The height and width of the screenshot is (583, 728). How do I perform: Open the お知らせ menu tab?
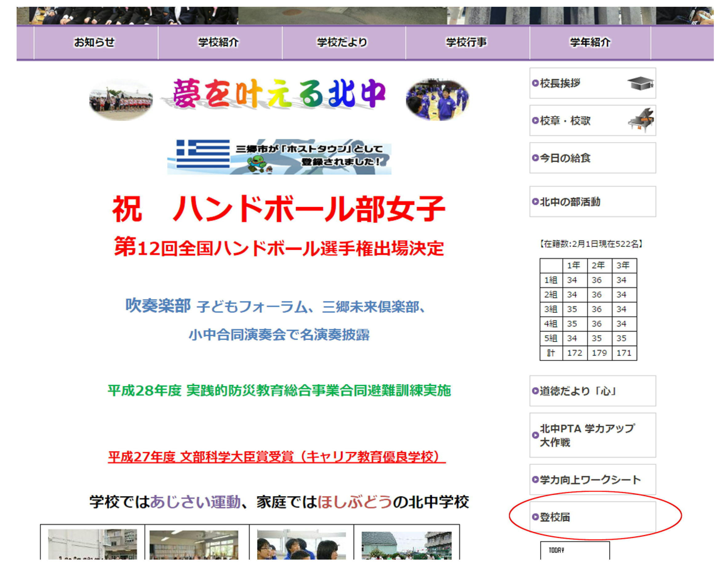point(96,42)
